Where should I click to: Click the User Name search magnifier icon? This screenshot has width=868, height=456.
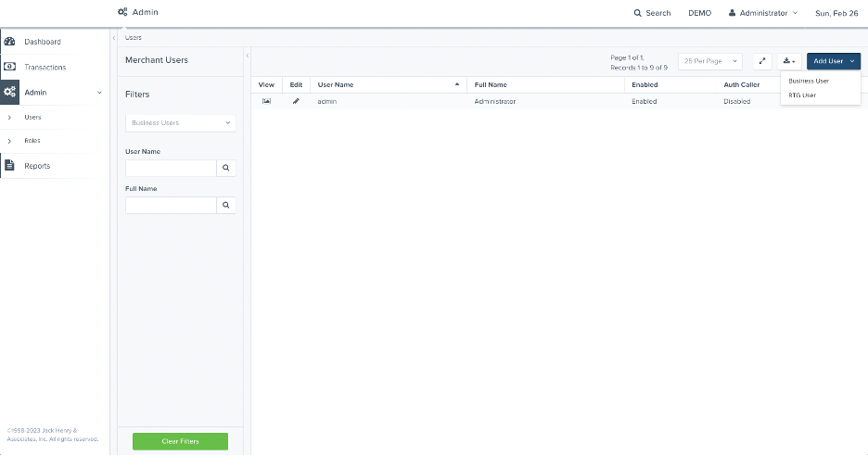coord(225,169)
